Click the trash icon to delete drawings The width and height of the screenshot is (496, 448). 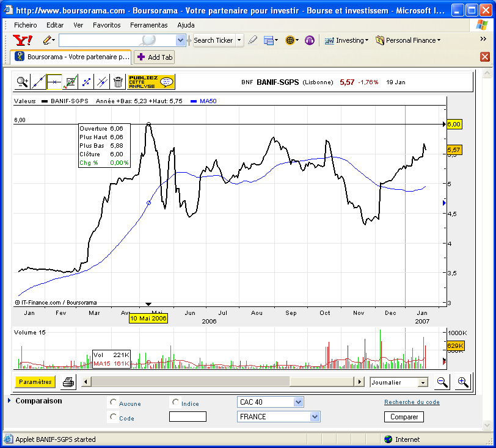[118, 82]
